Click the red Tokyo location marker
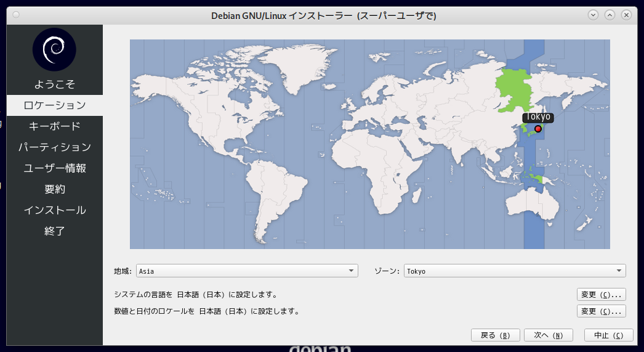 pyautogui.click(x=538, y=129)
